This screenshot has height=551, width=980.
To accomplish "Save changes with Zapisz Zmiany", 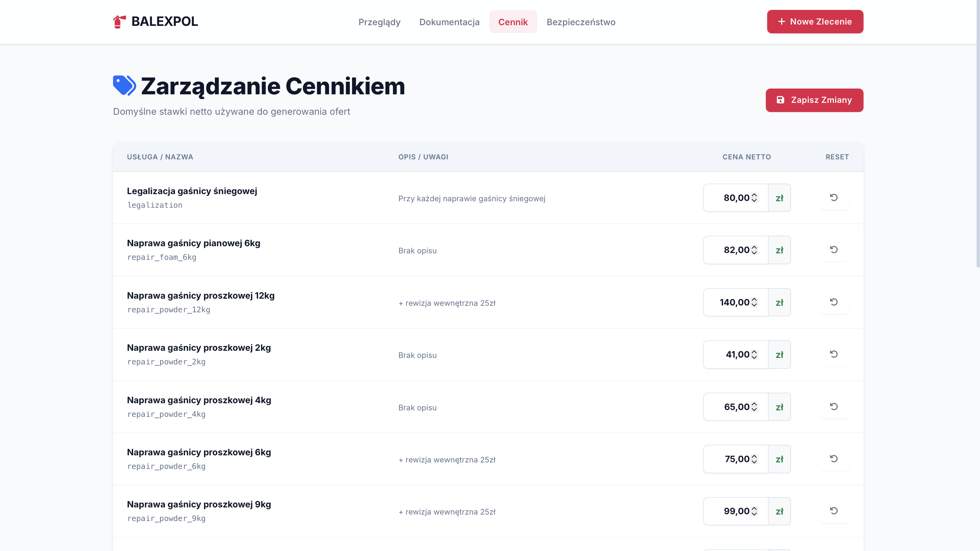I will pos(814,100).
